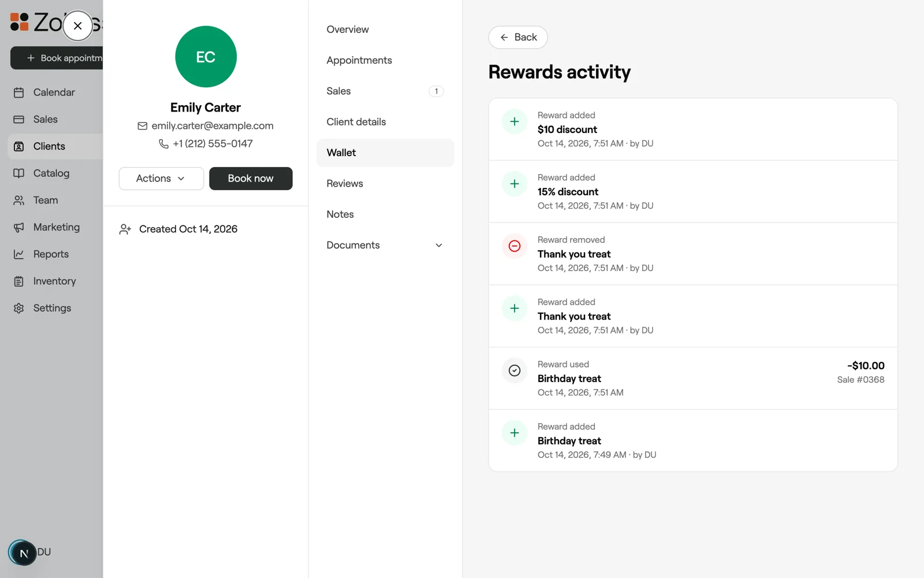Click the Book appointment button
Screen dimensions: 924x578
(x=58, y=58)
